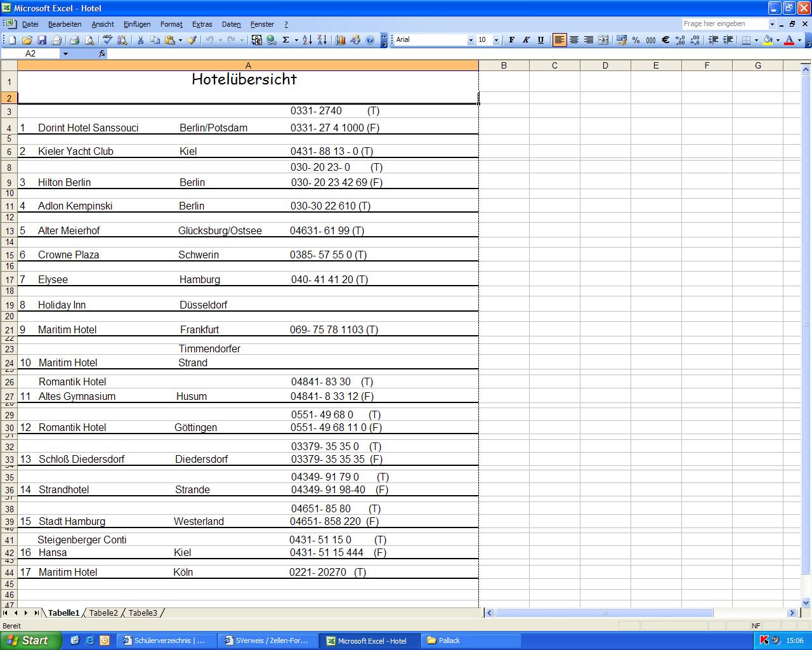Type a question in 'Frage hier eingeben' box
The image size is (812, 650).
[x=724, y=24]
